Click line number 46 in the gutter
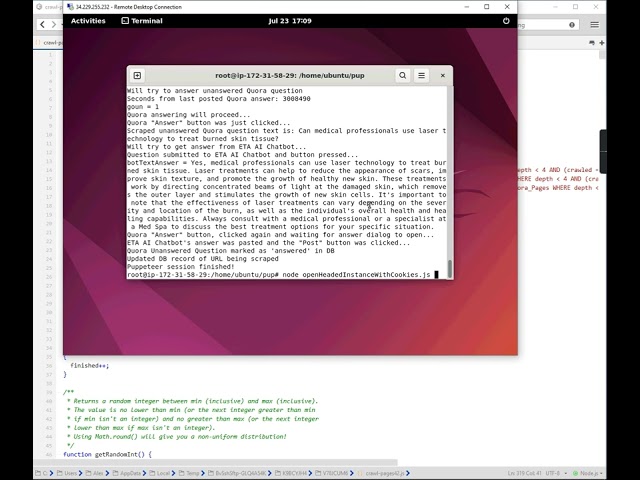Screen dimensions: 640x480 coord(49,454)
